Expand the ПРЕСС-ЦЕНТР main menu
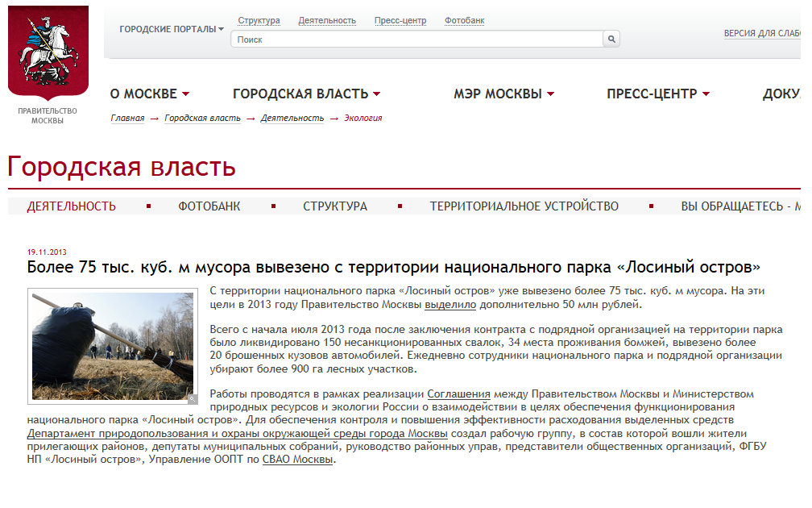Screen dimensions: 812x508 point(658,94)
